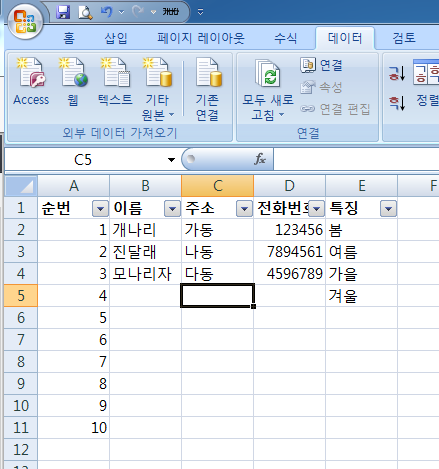Switch to the 검토 tab

404,38
